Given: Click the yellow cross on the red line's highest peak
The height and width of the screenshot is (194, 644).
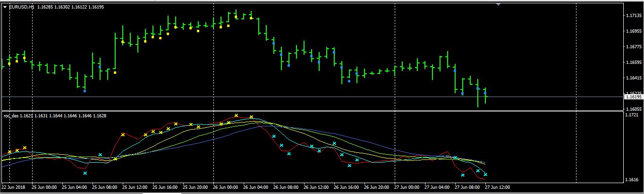Looking at the screenshot, I should [x=236, y=115].
